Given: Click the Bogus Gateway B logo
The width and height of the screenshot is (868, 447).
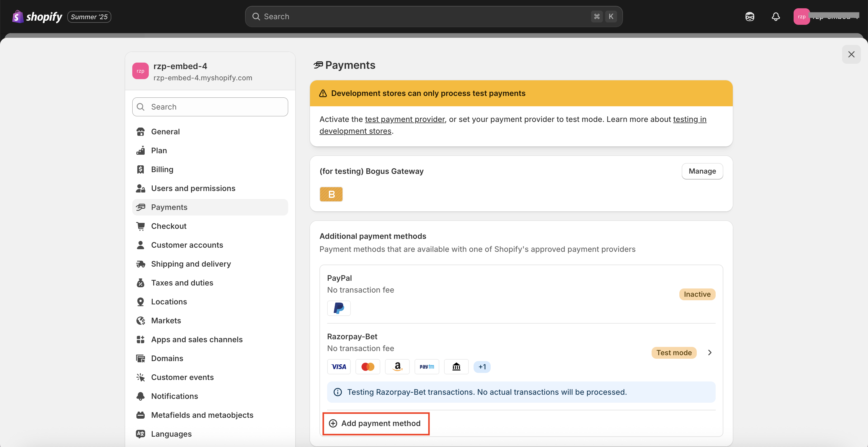Looking at the screenshot, I should click(331, 194).
